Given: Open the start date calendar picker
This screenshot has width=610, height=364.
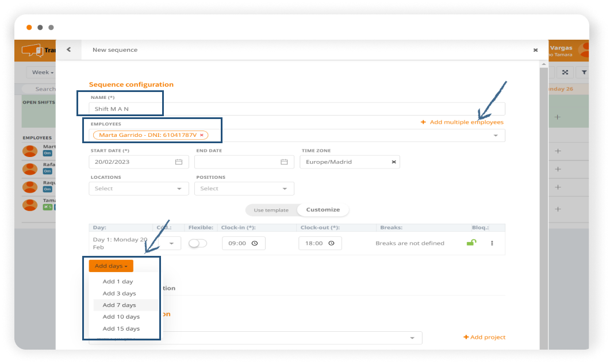Looking at the screenshot, I should click(x=178, y=162).
